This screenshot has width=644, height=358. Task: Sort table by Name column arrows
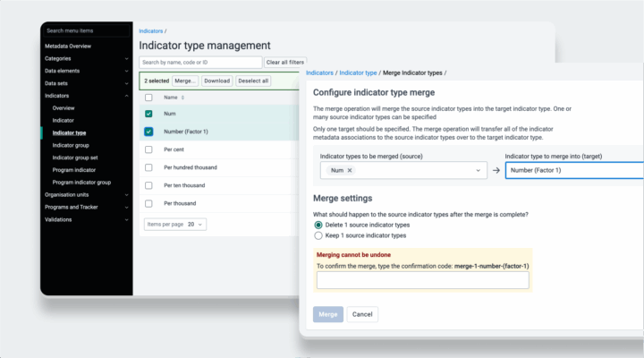click(182, 98)
